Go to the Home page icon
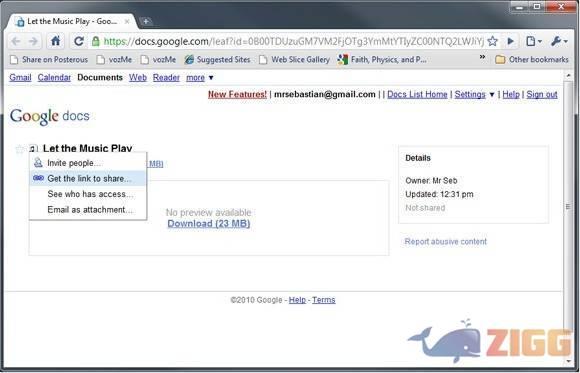This screenshot has width=580, height=373. click(x=55, y=41)
